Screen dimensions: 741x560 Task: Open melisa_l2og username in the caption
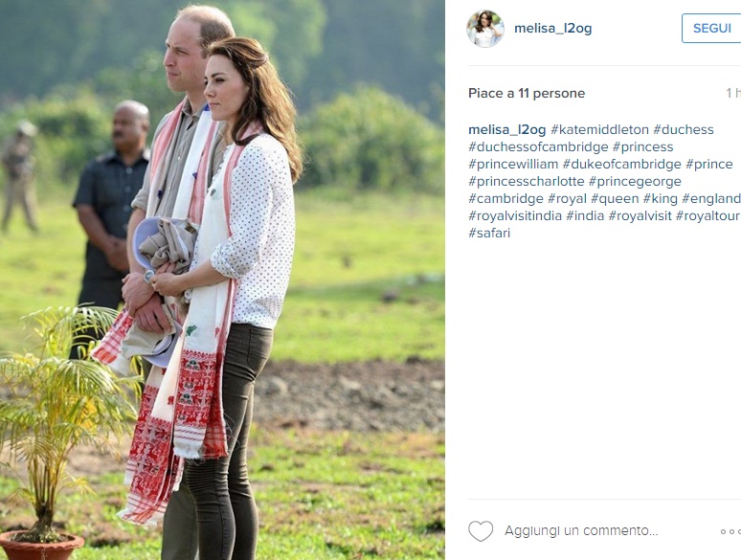click(x=507, y=129)
